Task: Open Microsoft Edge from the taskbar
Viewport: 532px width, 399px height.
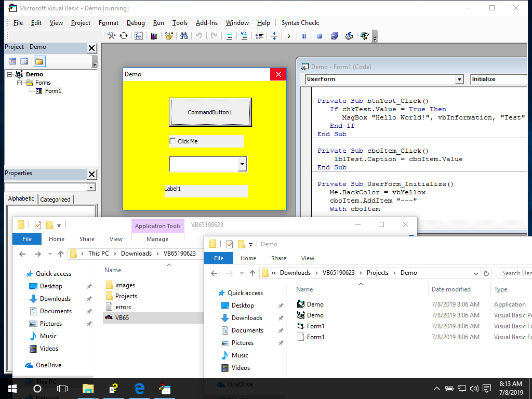Action: click(x=139, y=388)
